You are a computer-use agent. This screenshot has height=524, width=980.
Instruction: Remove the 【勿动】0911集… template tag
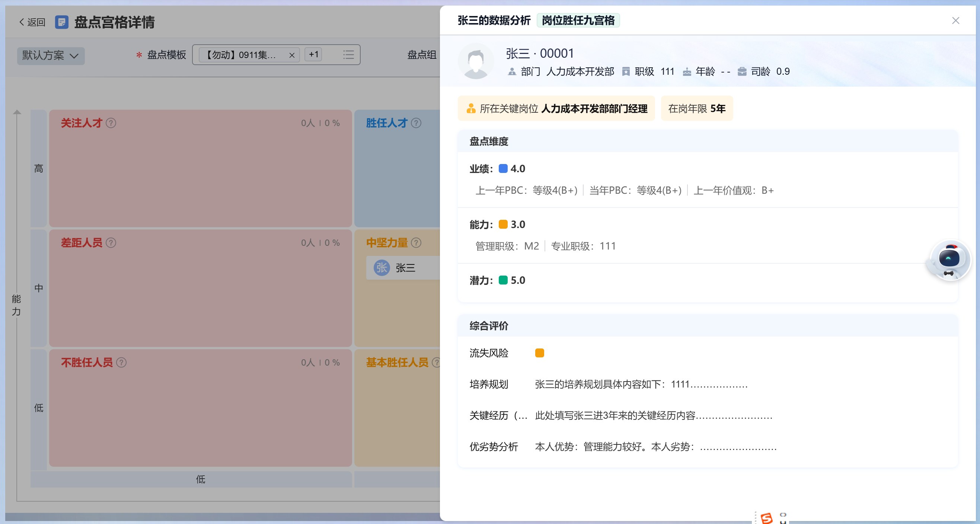[292, 55]
